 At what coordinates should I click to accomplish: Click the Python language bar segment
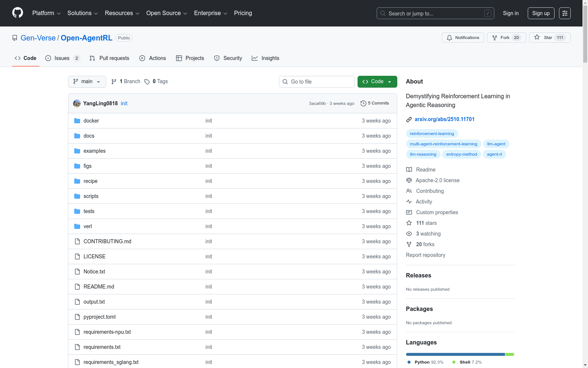coord(455,354)
